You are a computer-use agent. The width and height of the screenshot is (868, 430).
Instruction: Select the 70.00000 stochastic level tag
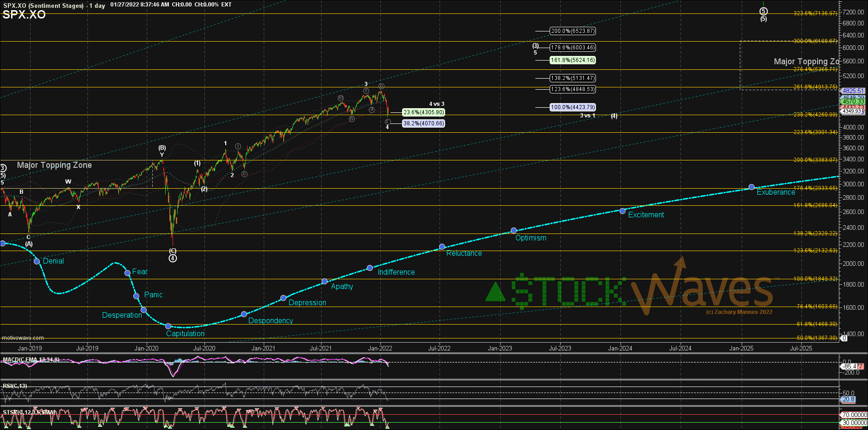click(x=854, y=415)
